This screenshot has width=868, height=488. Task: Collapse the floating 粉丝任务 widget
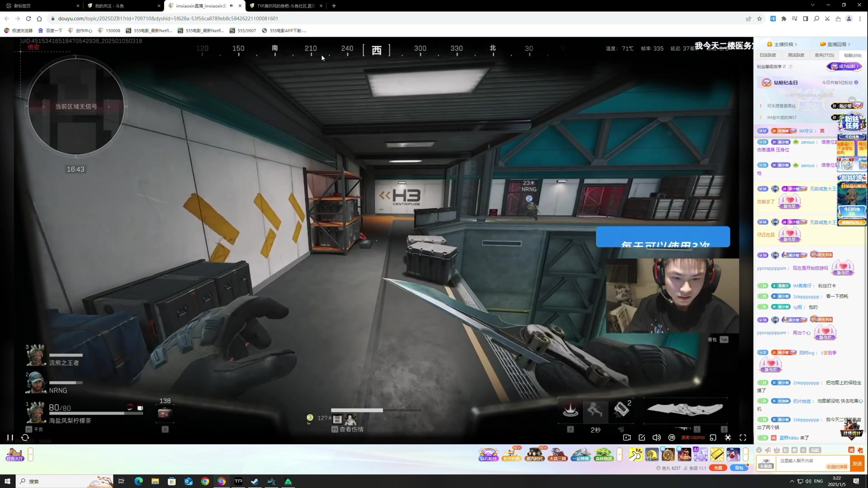(x=852, y=99)
